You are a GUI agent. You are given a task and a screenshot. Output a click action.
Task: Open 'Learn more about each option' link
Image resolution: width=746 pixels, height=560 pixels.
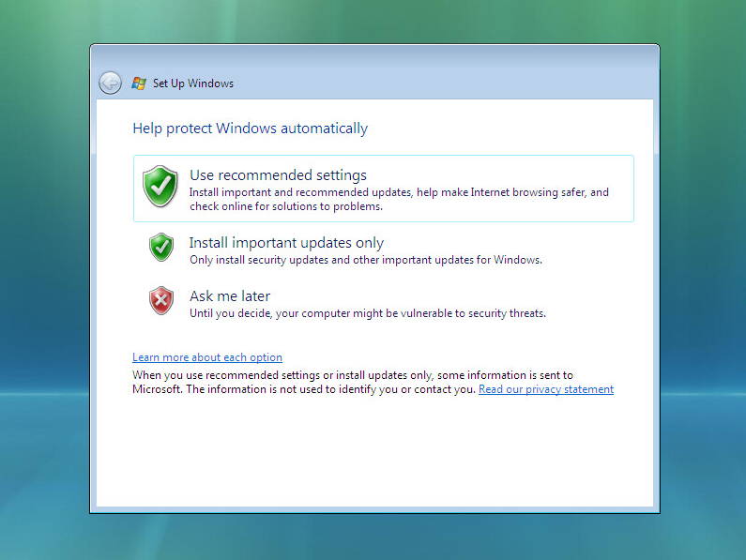pyautogui.click(x=207, y=357)
